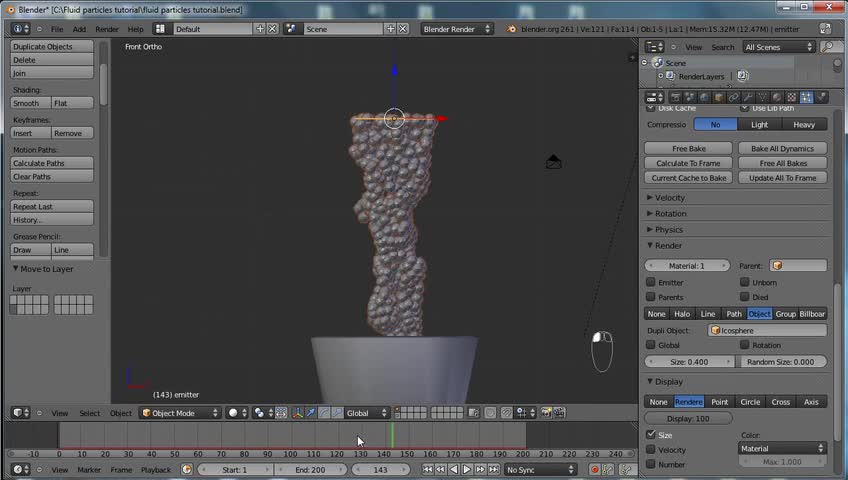This screenshot has height=480, width=848.
Task: Open the Select menu in 3D view header
Action: pos(89,413)
